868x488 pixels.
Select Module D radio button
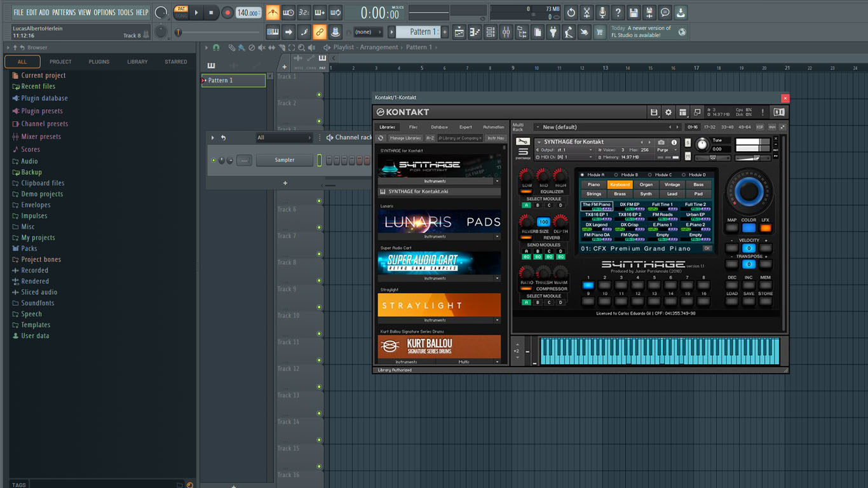tap(684, 175)
